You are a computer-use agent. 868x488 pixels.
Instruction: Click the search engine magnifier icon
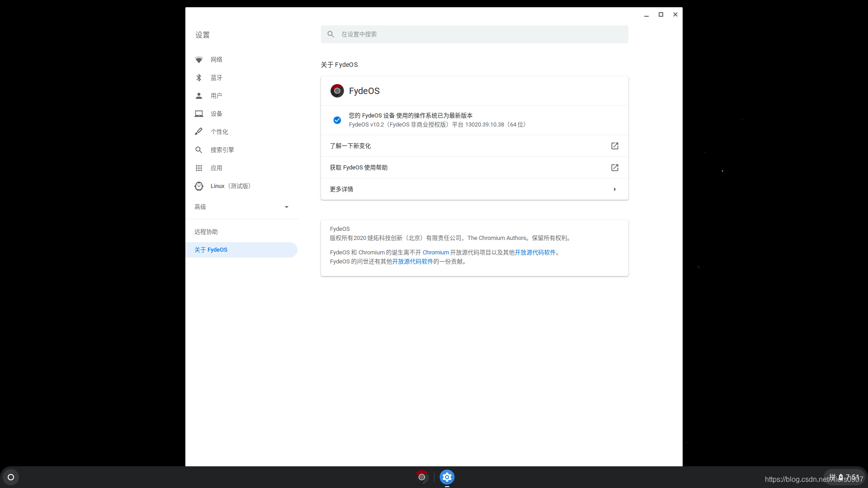(x=199, y=150)
